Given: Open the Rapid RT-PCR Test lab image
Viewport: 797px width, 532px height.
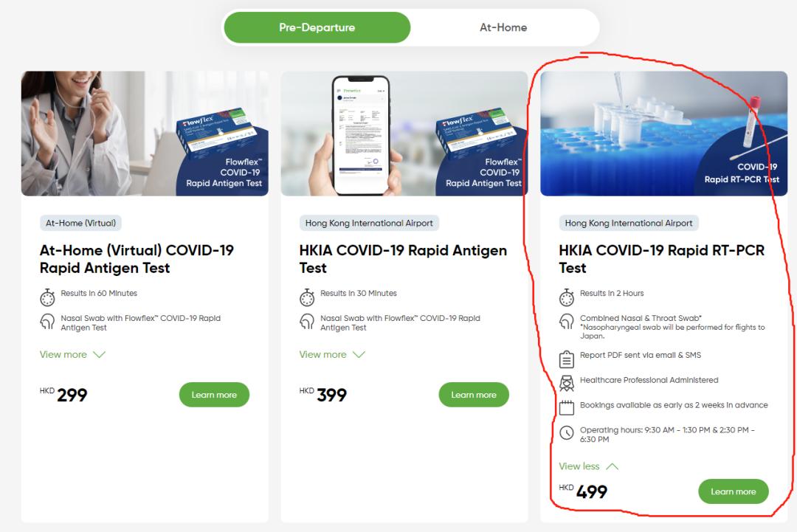Looking at the screenshot, I should click(664, 134).
